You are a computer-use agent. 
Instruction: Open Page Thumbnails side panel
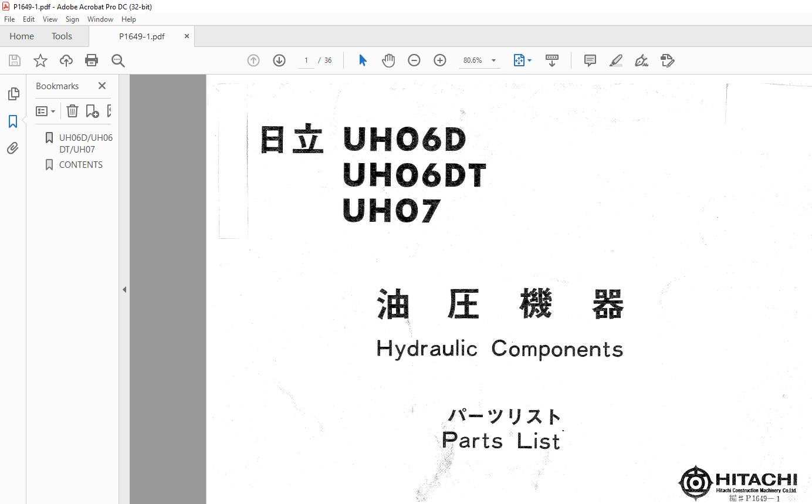pyautogui.click(x=13, y=94)
